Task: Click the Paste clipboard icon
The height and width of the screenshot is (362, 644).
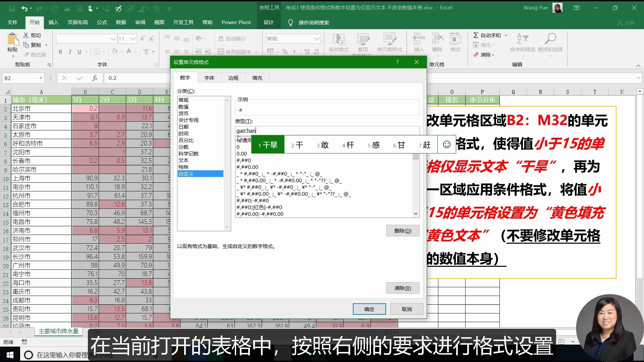Action: 12,40
